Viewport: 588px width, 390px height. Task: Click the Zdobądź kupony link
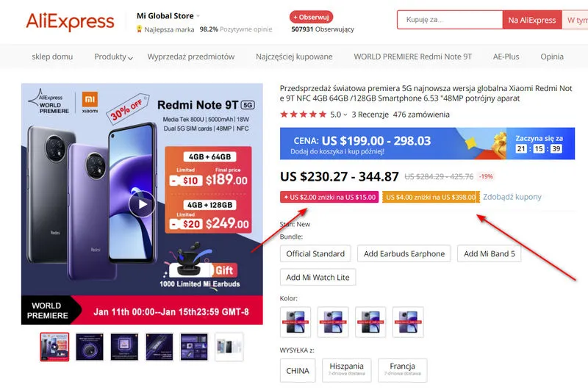click(512, 197)
